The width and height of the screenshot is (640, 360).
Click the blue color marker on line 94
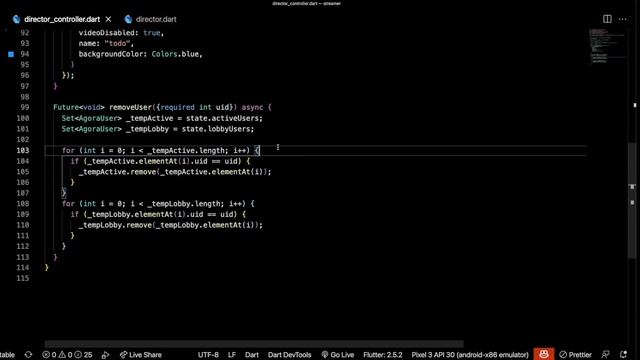click(11, 54)
